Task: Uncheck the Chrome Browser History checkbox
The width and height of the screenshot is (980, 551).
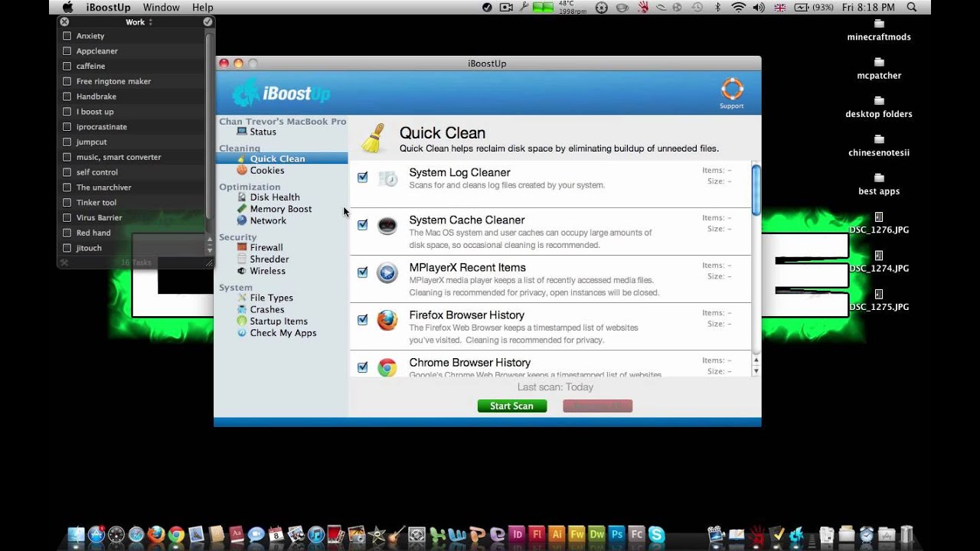Action: [363, 367]
